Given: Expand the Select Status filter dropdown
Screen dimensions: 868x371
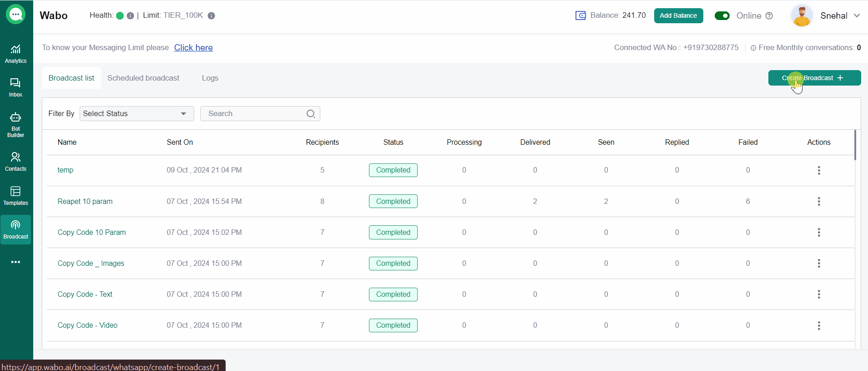Looking at the screenshot, I should click(x=136, y=114).
